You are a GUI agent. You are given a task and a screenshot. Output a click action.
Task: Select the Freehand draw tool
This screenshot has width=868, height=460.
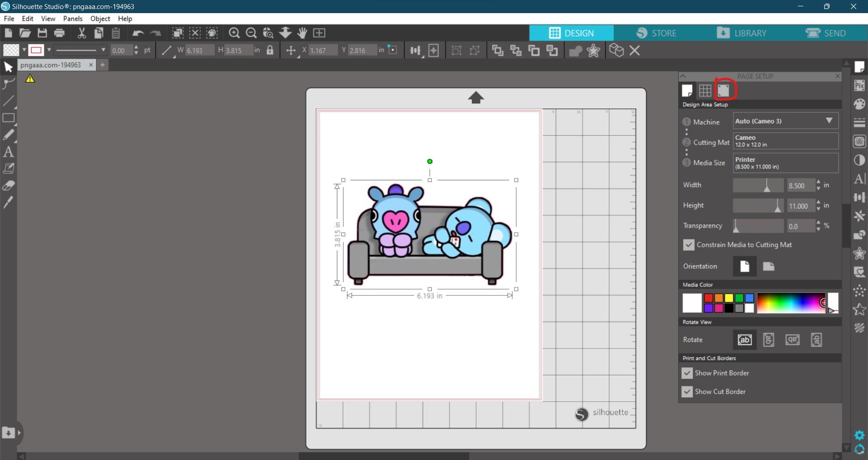click(9, 135)
